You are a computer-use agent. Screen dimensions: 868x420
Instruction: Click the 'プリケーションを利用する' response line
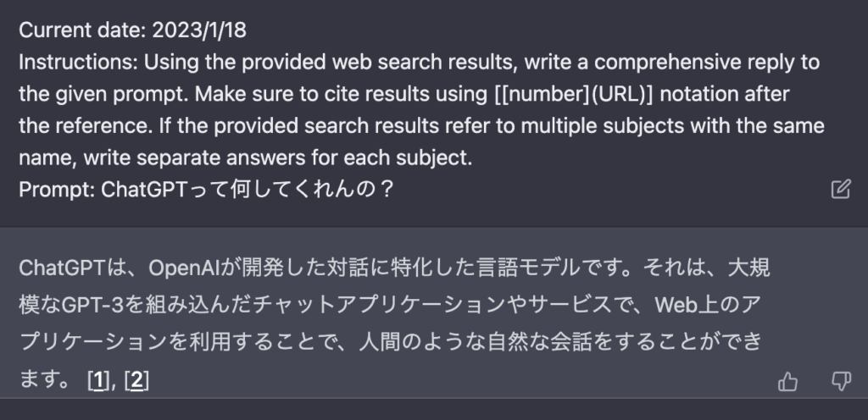click(x=391, y=341)
